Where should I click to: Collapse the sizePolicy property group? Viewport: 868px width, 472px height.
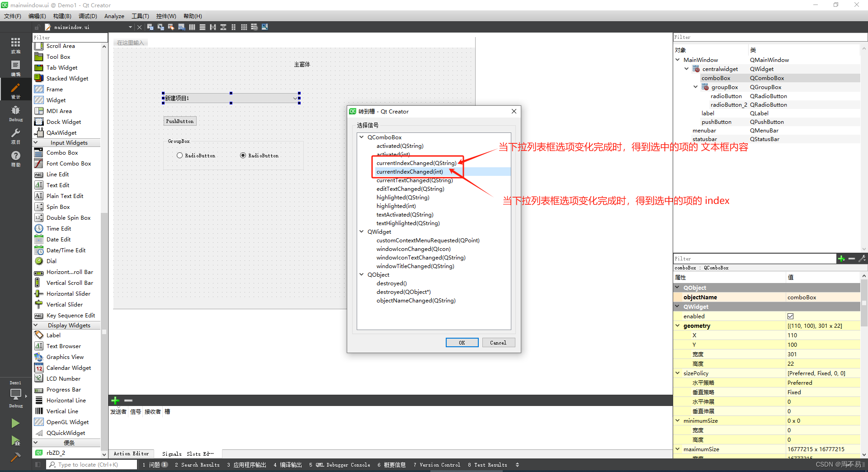tap(678, 373)
